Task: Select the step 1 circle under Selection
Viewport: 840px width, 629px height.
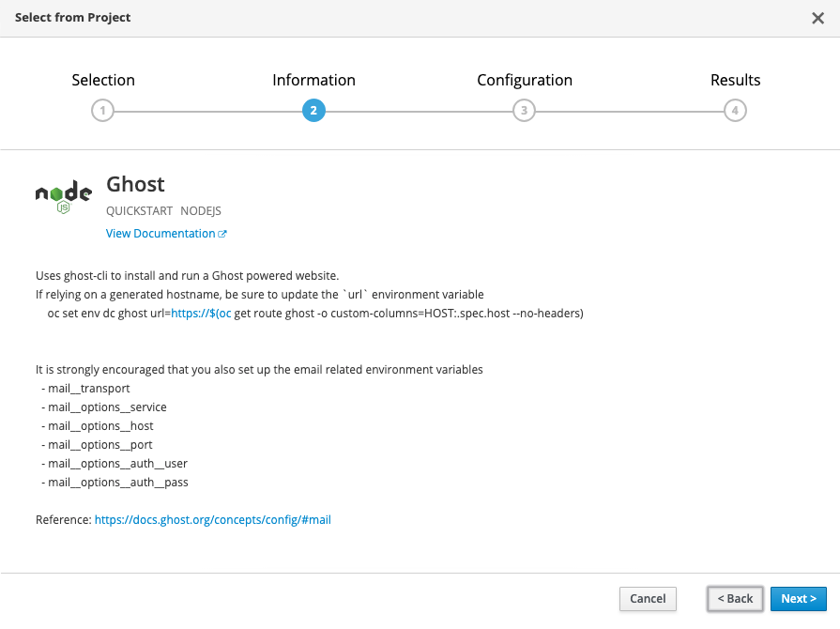Action: tap(102, 110)
